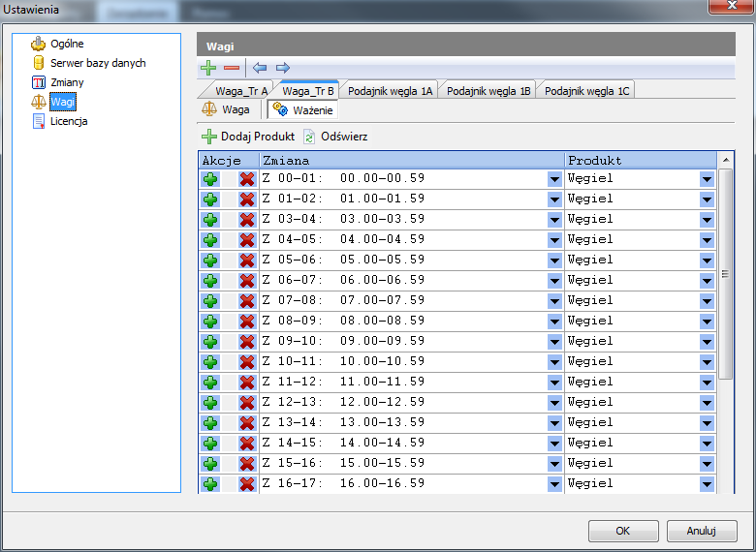The image size is (756, 552).
Task: Click the green plus add icon in Wagi toolbar
Action: [208, 68]
